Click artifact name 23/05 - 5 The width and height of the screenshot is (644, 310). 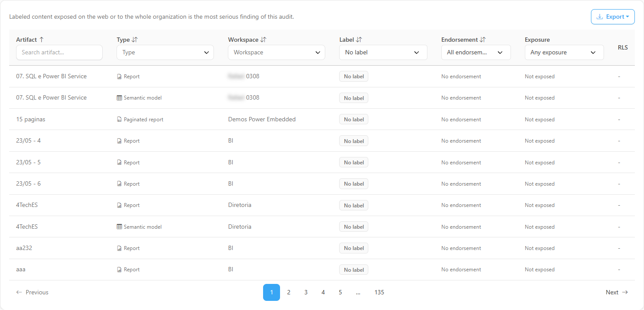[28, 163]
